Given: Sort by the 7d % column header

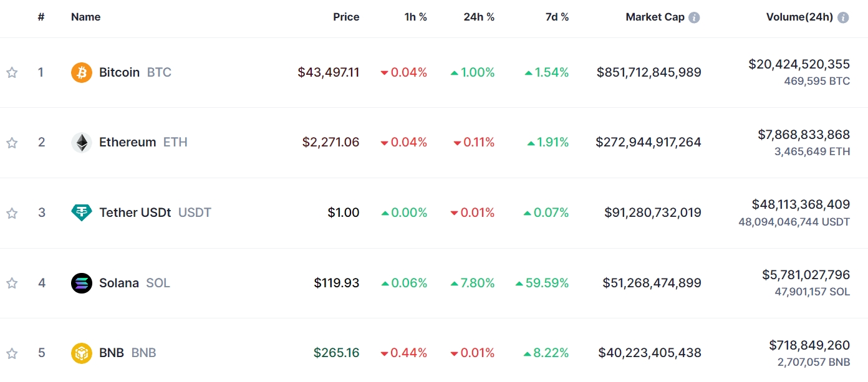Looking at the screenshot, I should (557, 17).
